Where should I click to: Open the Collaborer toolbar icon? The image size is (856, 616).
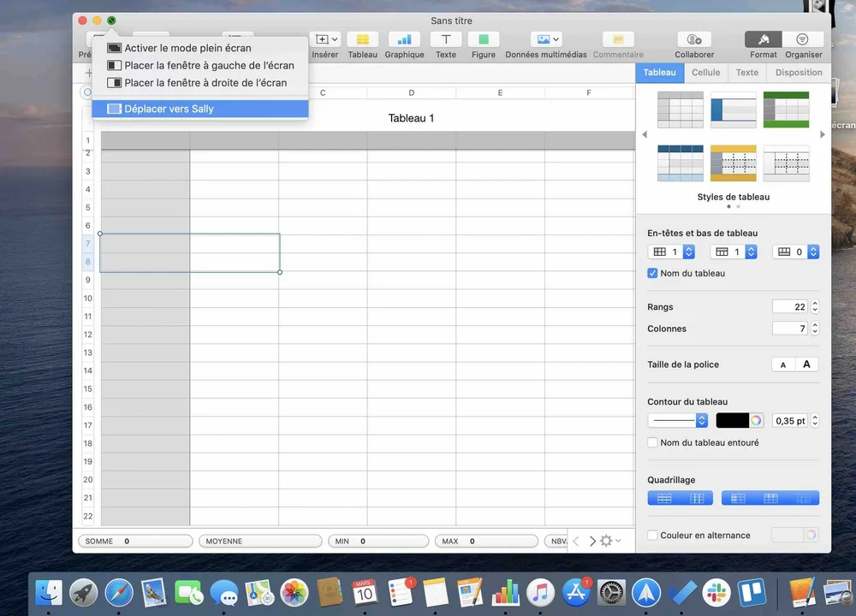(x=694, y=39)
